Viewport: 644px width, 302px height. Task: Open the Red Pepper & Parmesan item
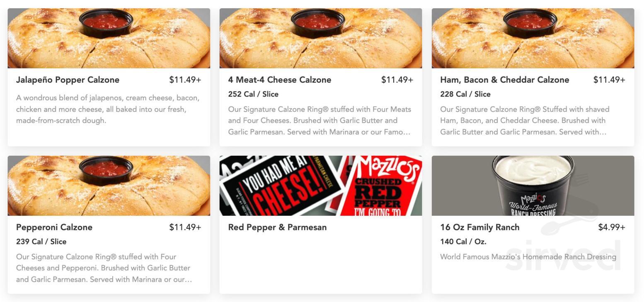click(277, 227)
